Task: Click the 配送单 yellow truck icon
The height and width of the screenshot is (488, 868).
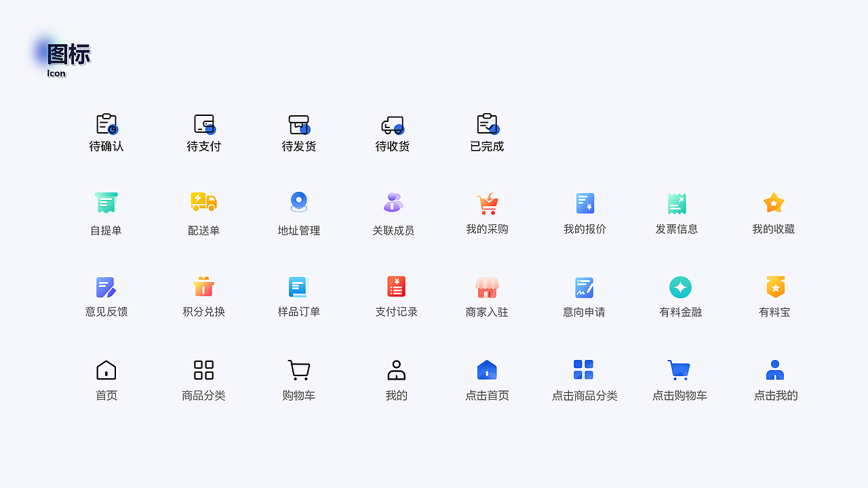Action: (x=203, y=202)
